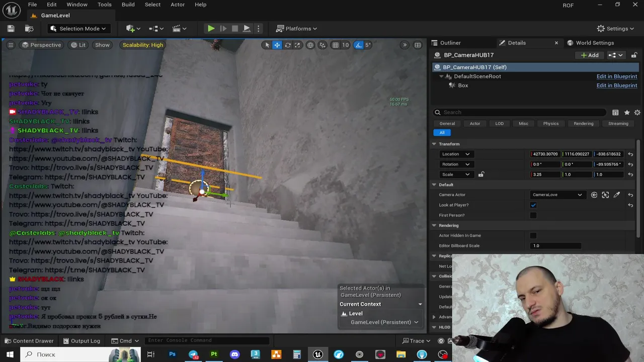Open the play options three-dot menu

coord(258,29)
